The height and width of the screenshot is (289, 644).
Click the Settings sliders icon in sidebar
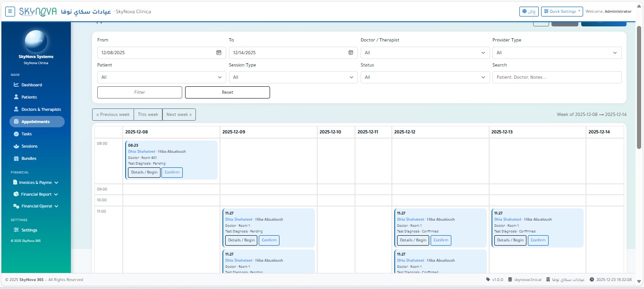tap(16, 230)
